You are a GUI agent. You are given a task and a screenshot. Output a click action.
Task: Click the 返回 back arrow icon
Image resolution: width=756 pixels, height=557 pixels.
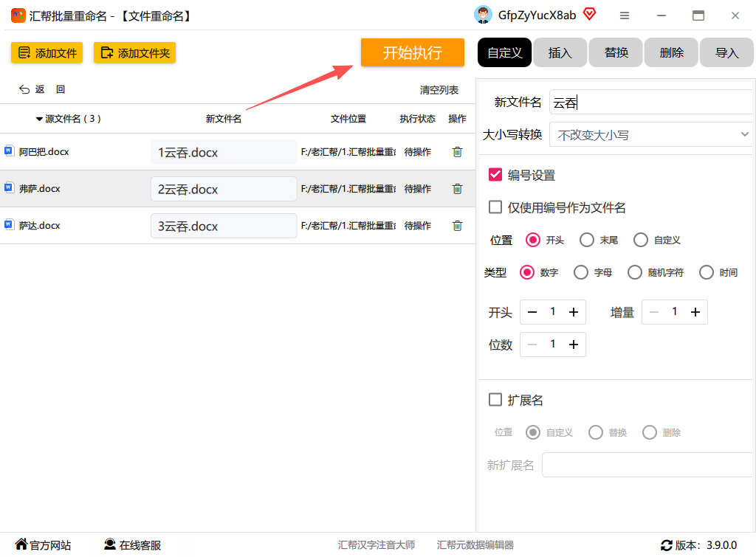click(x=24, y=89)
